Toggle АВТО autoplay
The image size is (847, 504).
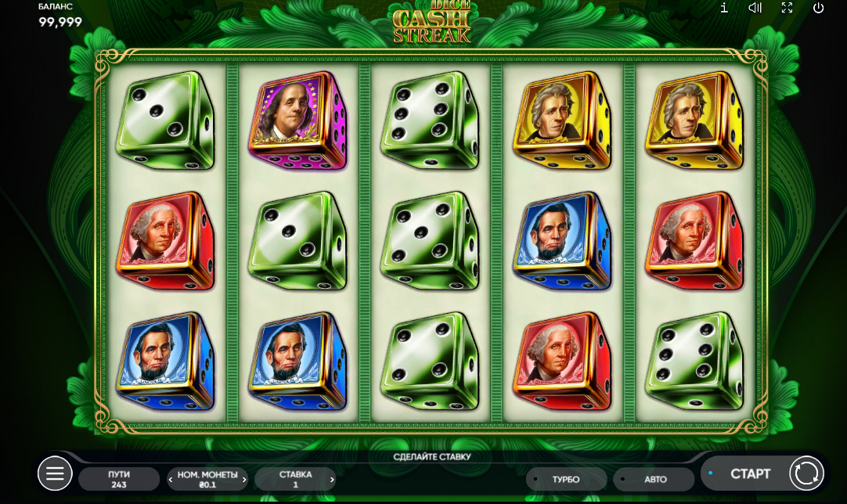coord(654,479)
